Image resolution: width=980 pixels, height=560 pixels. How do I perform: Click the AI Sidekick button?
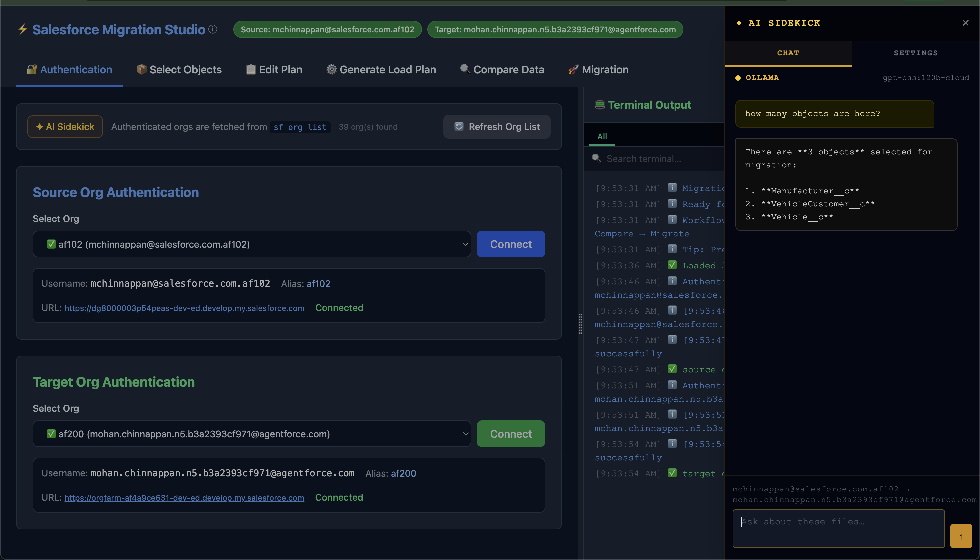tap(65, 127)
